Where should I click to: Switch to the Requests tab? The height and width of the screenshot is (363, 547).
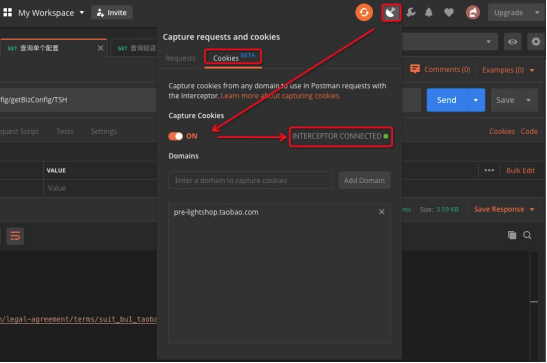(x=180, y=58)
